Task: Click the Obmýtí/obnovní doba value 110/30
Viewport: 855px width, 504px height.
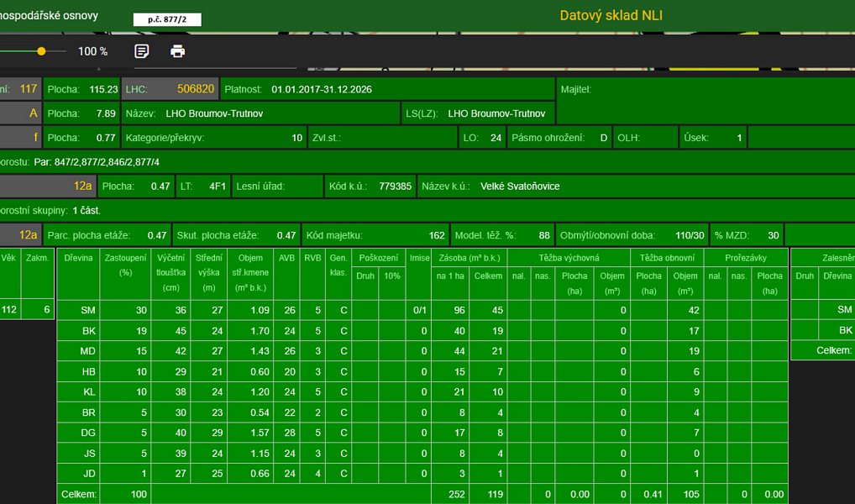Action: 690,236
